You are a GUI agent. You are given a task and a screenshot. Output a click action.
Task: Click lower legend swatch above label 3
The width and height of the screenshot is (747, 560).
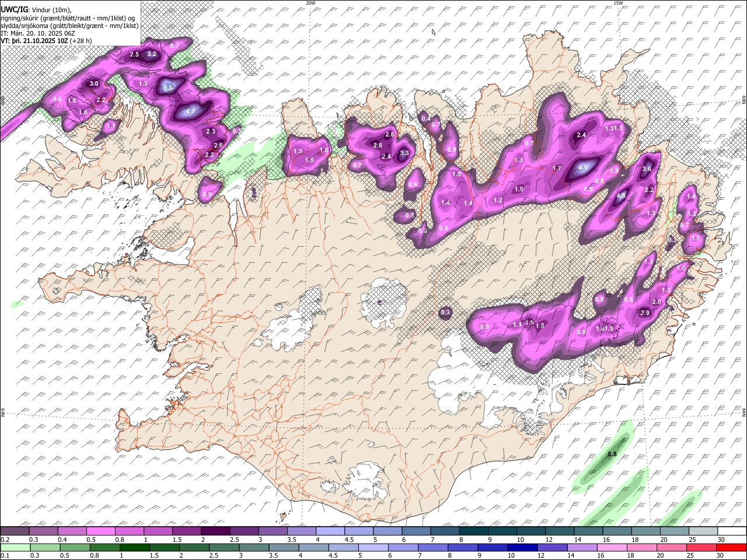point(254,547)
